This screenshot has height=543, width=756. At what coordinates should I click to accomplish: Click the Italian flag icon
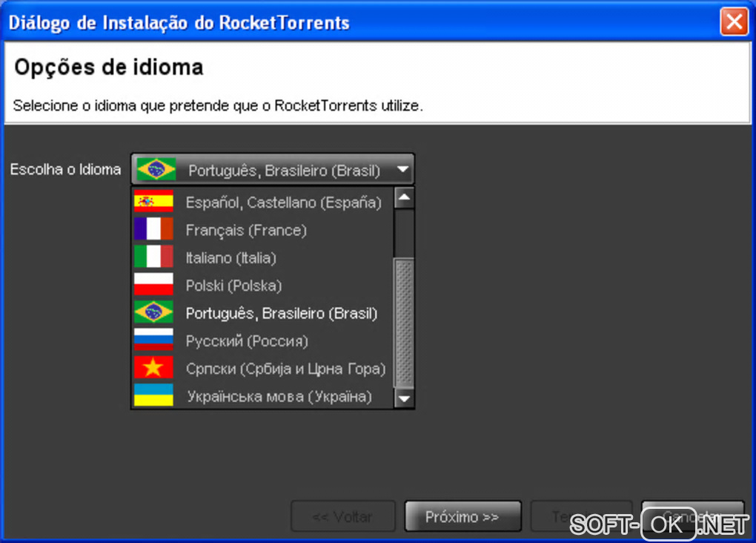pyautogui.click(x=153, y=257)
